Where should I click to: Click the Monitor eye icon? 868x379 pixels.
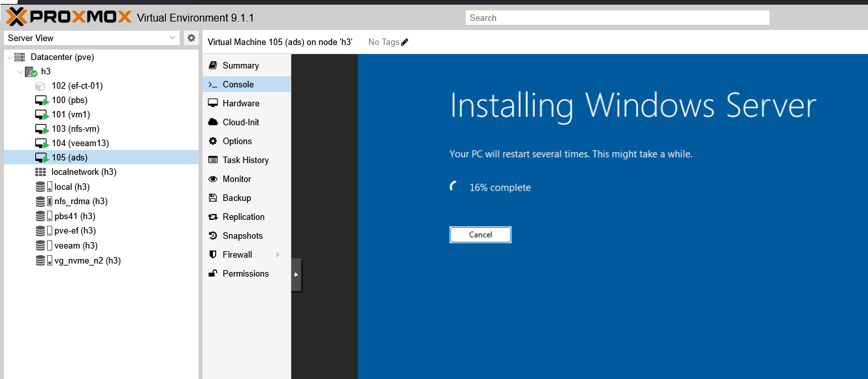pos(212,179)
